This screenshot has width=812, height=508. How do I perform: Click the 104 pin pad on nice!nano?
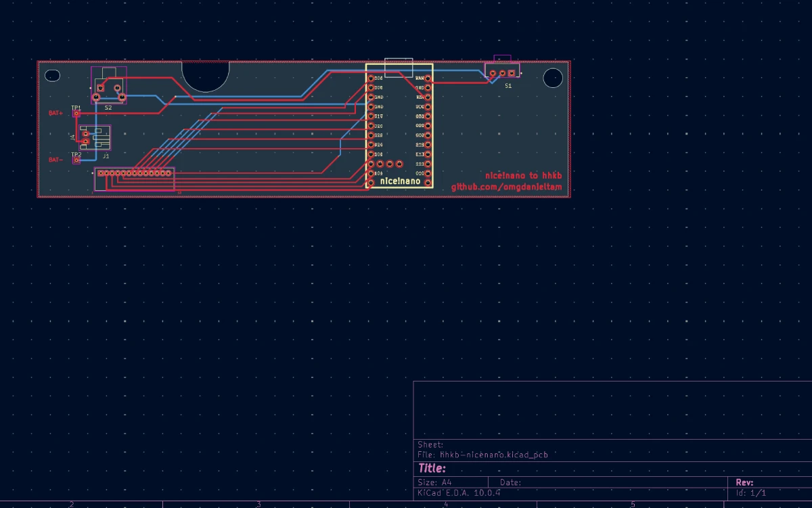371,173
